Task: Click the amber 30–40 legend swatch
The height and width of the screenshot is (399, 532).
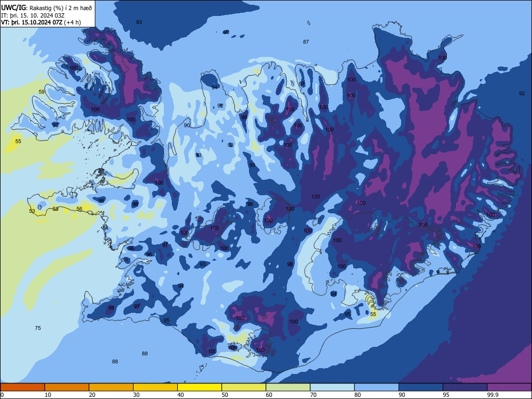Action: click(155, 387)
